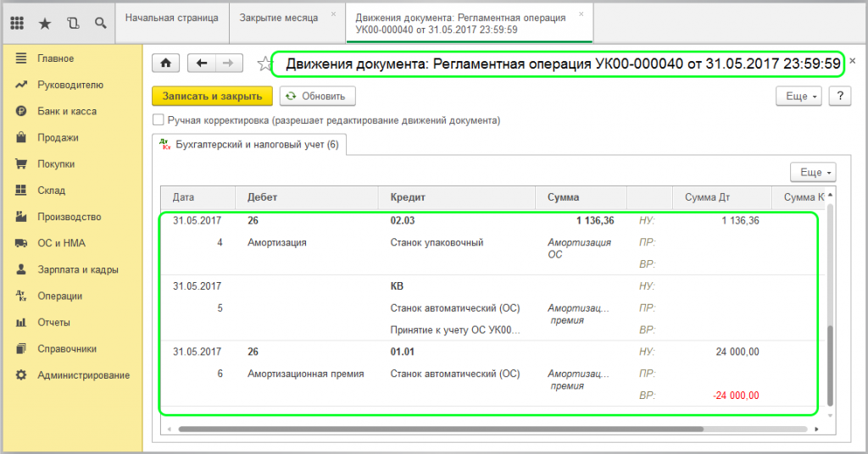This screenshot has height=454, width=868.
Task: Click Записать и закрыть button
Action: point(212,96)
